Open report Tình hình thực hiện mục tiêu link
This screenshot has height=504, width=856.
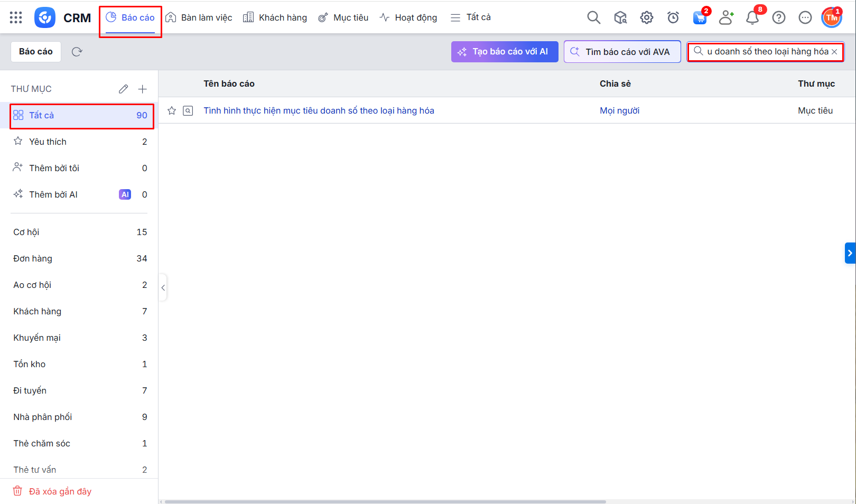(319, 110)
